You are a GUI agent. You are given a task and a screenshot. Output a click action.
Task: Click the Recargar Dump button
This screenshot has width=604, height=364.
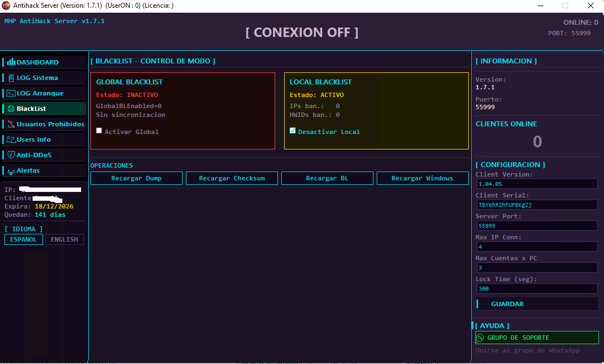click(x=136, y=178)
